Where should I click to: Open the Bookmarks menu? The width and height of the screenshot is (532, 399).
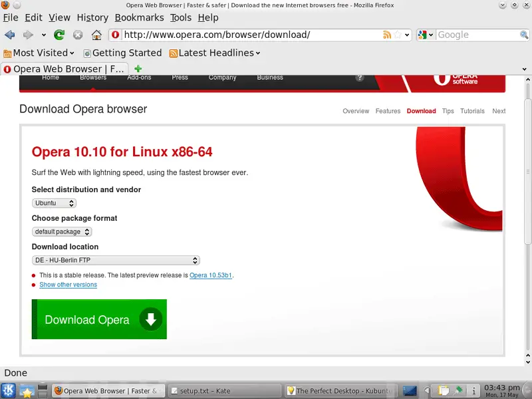tap(139, 18)
